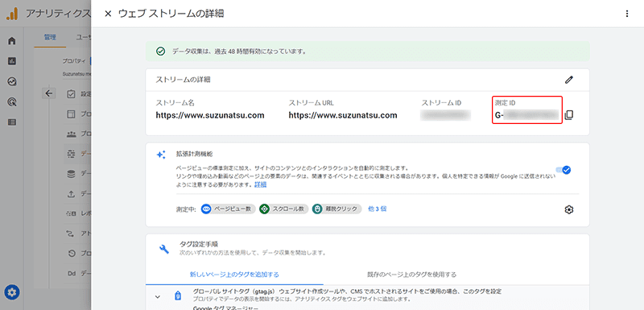Close the web stream details panel
644x310 pixels.
point(108,14)
